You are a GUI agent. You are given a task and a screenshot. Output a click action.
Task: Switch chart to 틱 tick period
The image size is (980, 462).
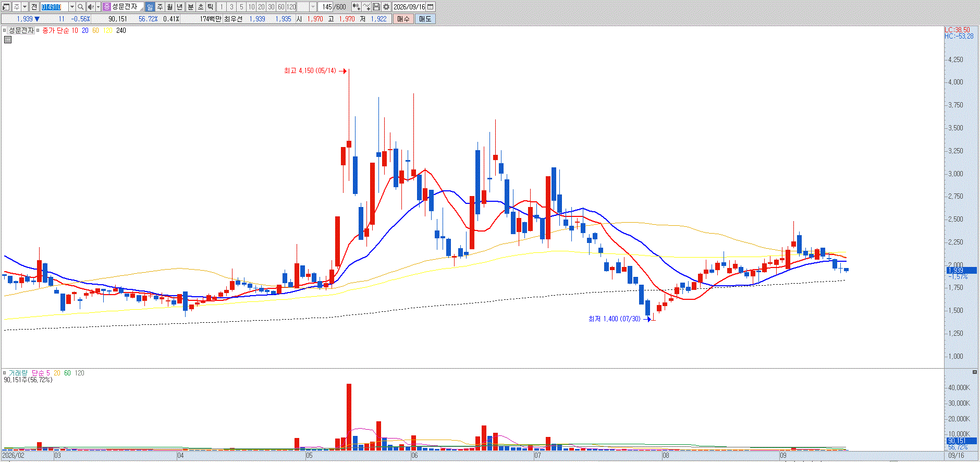tap(211, 7)
